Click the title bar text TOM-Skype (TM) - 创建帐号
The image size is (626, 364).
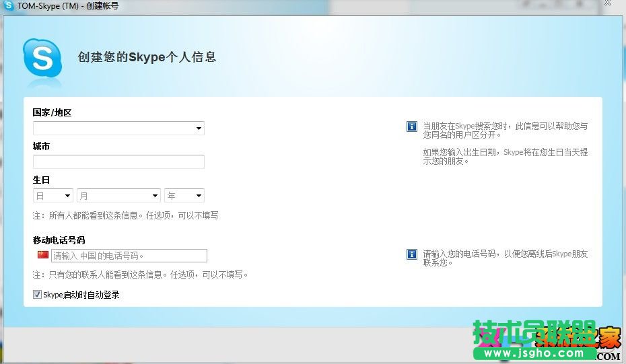68,6
